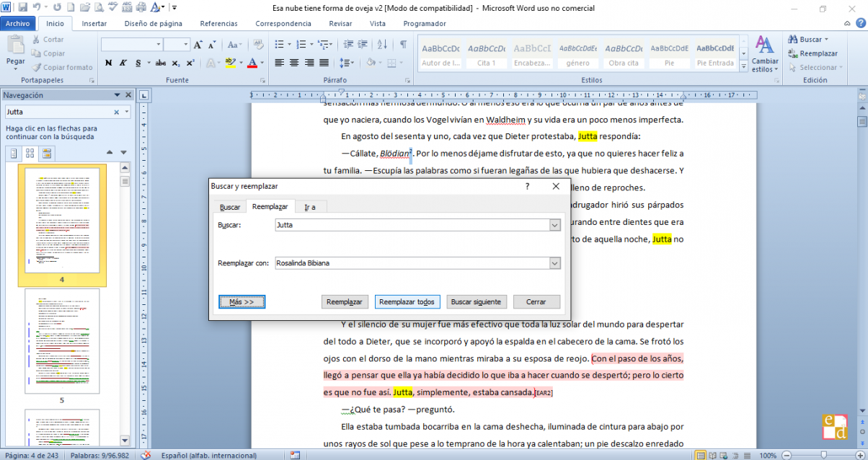Switch to browse headings view in Navigation

[x=14, y=153]
